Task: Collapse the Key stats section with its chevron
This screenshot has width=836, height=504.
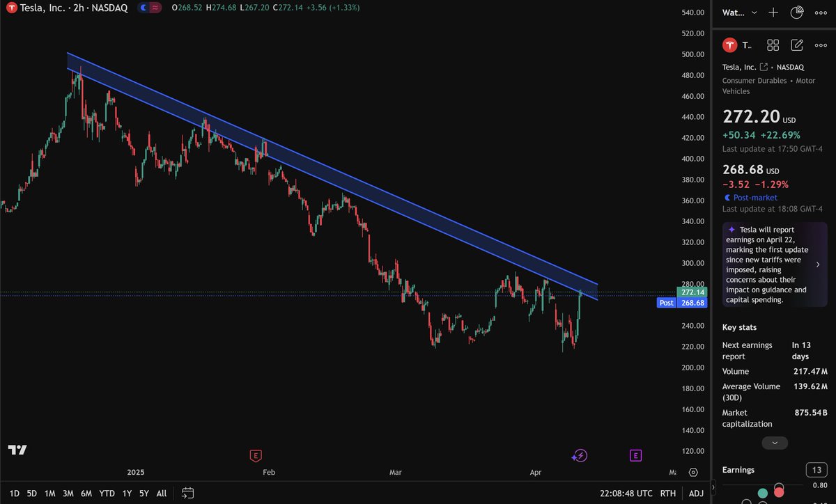Action: pos(775,443)
